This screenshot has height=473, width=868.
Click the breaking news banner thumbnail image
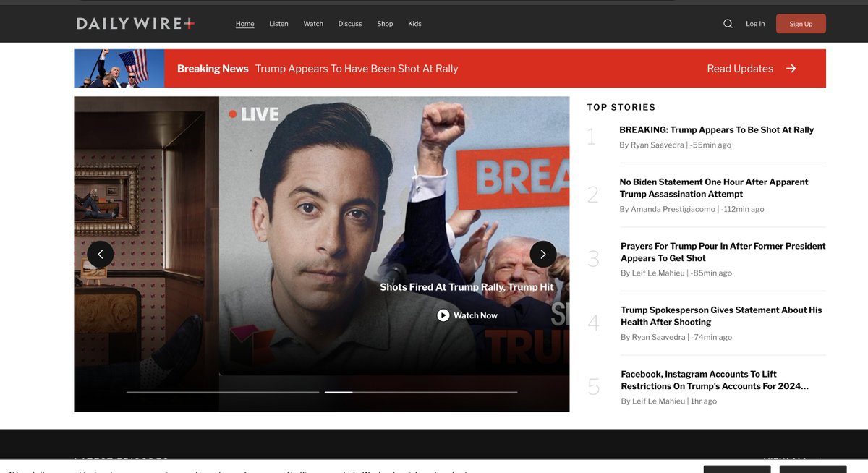pyautogui.click(x=119, y=69)
